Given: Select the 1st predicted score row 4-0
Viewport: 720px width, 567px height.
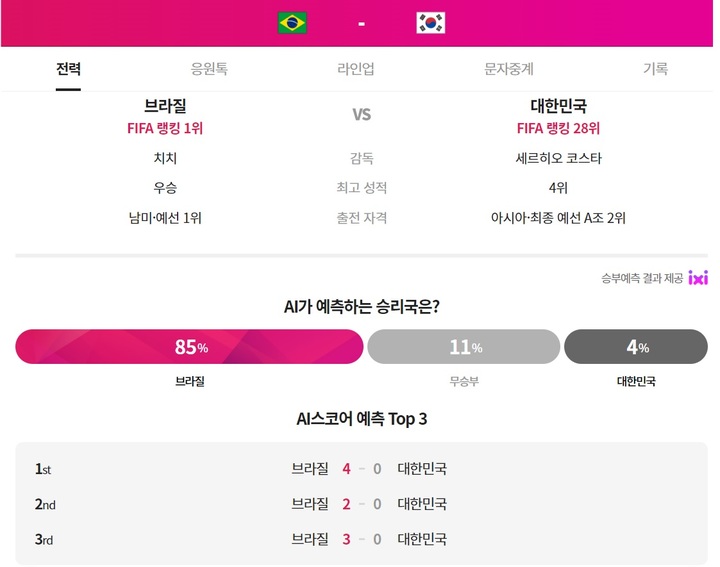Looking at the screenshot, I should (x=361, y=469).
